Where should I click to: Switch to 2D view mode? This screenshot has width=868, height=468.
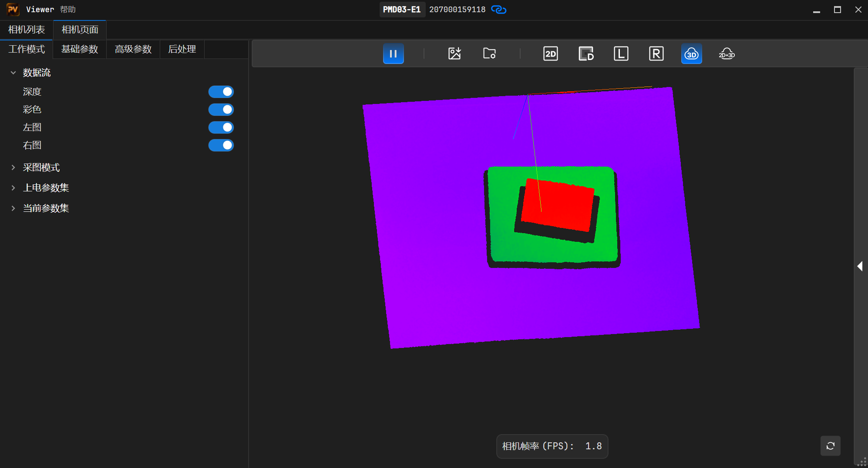coord(551,54)
